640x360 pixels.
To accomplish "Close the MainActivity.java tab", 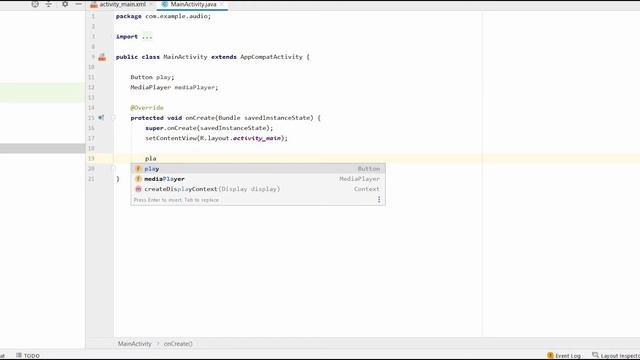I will pyautogui.click(x=222, y=4).
